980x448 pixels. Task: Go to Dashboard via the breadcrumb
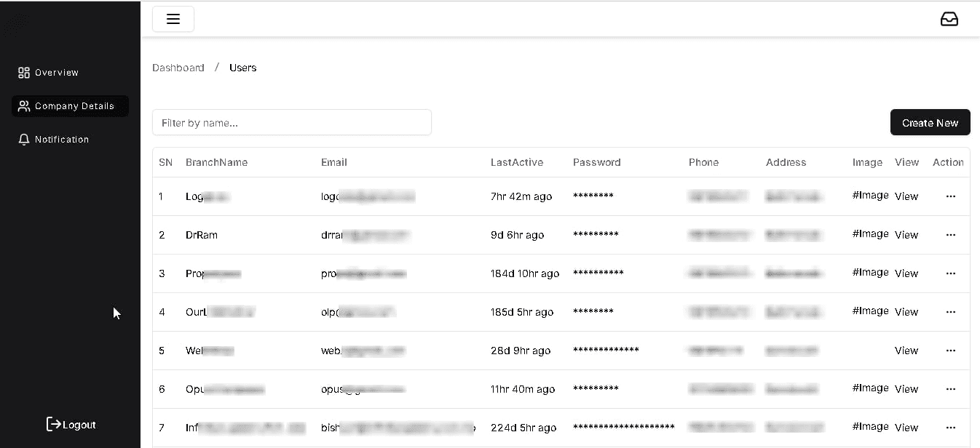click(x=178, y=67)
